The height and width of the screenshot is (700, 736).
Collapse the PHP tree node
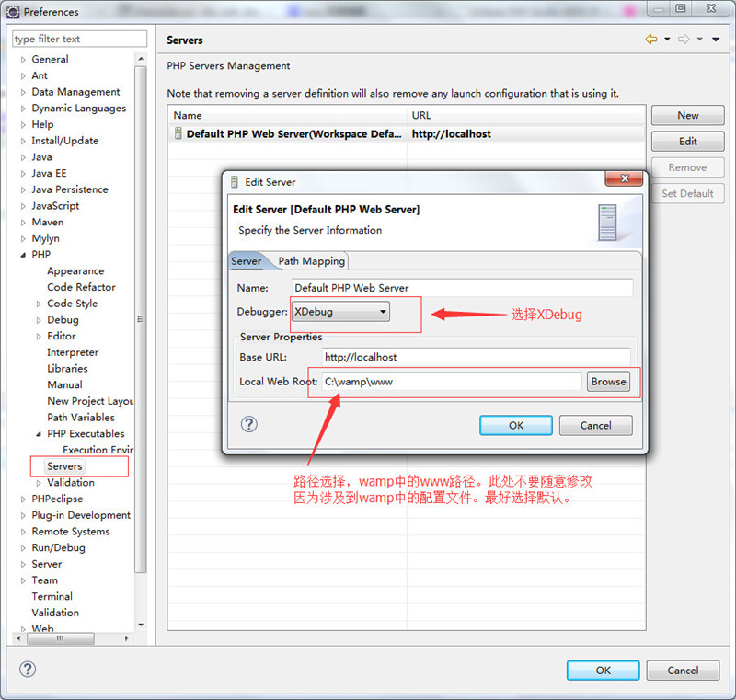(24, 255)
